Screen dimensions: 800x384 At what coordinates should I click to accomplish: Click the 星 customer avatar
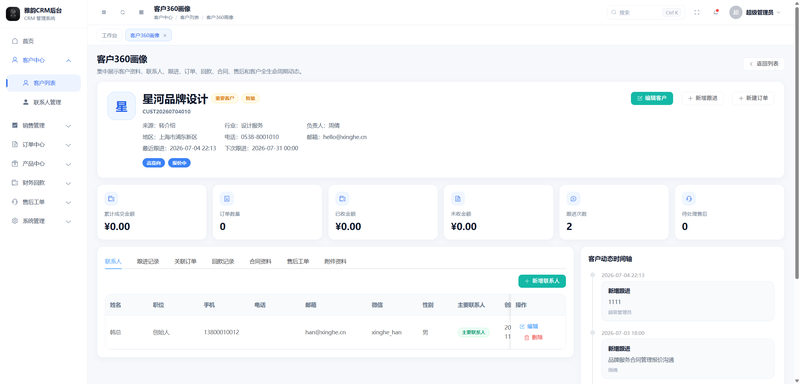pos(121,106)
